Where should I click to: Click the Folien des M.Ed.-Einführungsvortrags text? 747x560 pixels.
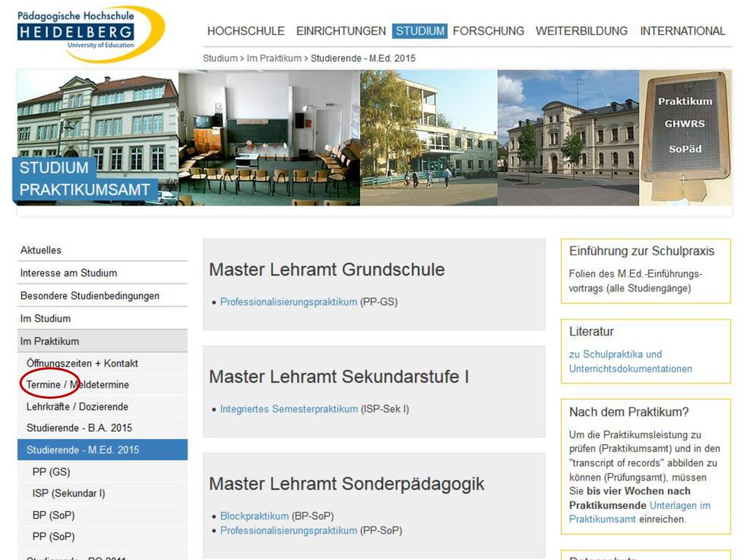click(x=635, y=281)
